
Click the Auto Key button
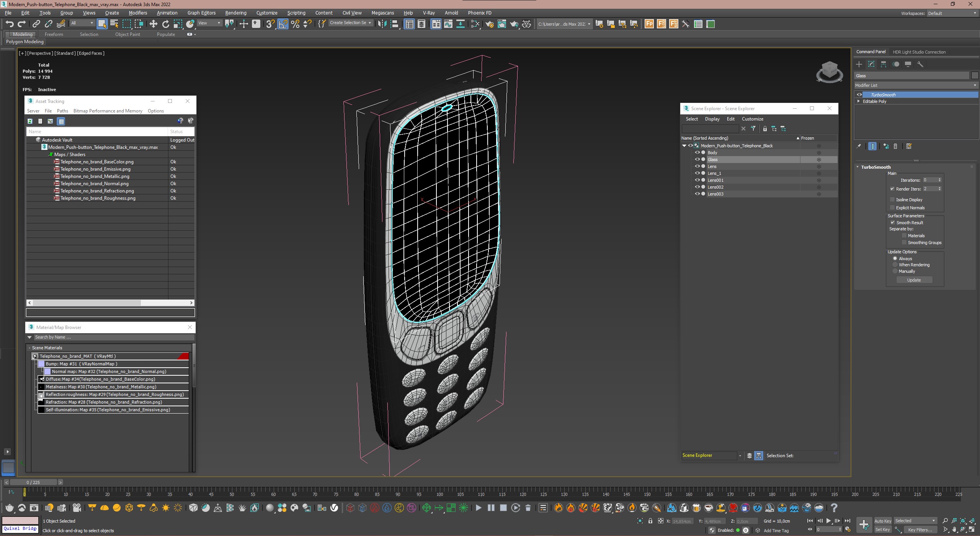(882, 521)
